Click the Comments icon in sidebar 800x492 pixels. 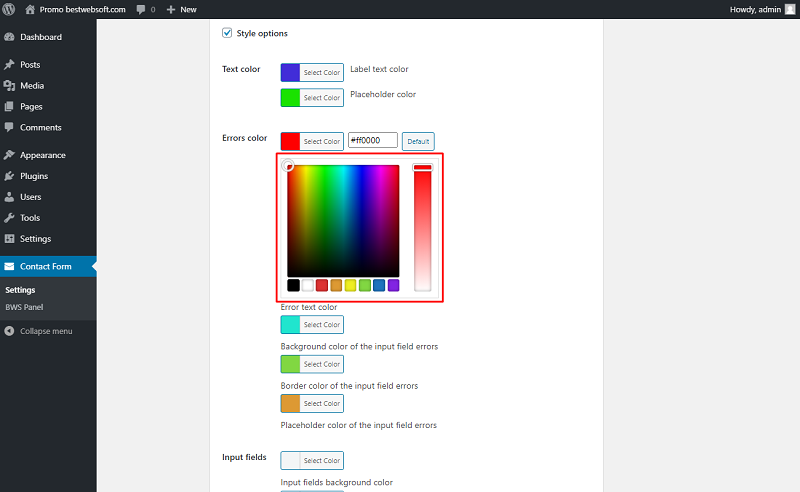[x=9, y=127]
